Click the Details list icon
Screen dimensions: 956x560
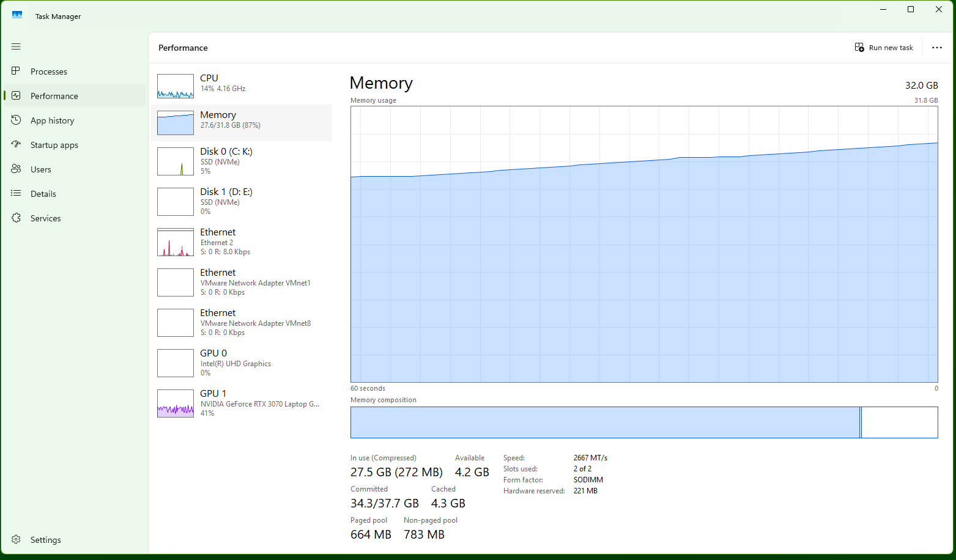pyautogui.click(x=16, y=193)
